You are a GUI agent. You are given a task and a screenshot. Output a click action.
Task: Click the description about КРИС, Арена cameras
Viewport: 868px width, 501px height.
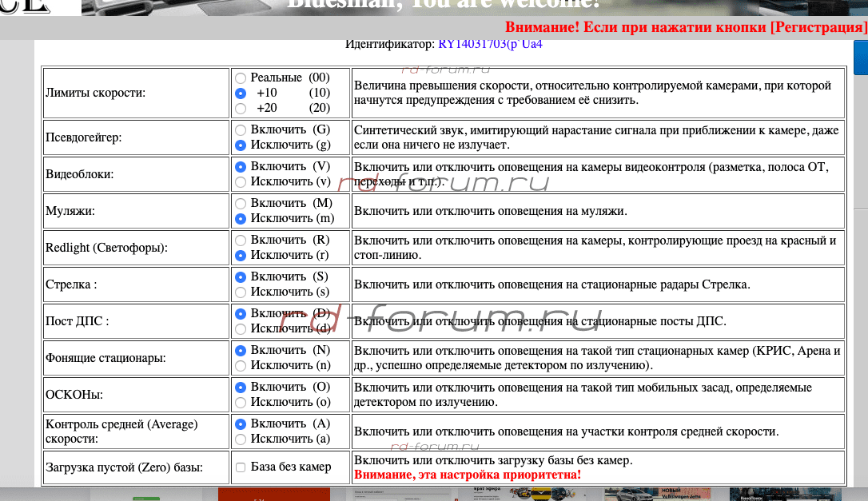click(597, 358)
